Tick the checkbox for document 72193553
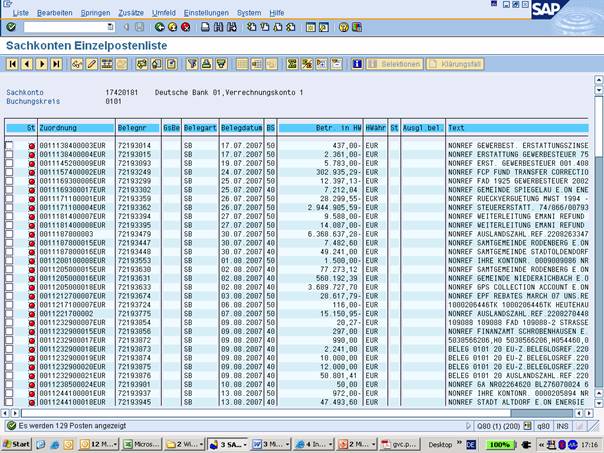 tap(9, 260)
